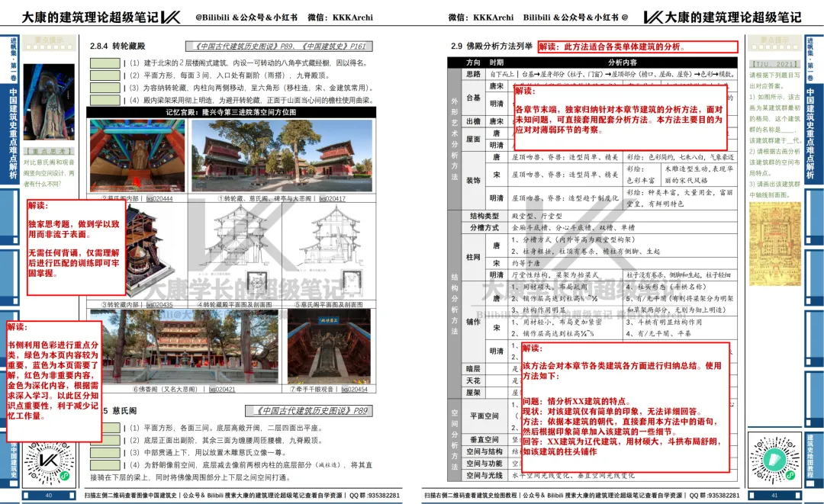This screenshot has width=824, height=504.
Task: Click right edge tab "中国建筑史重点难点解析"
Action: [x=810, y=134]
